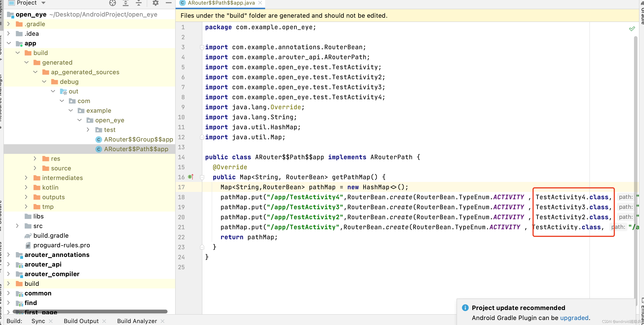
Task: Close the Sync build tab
Action: [51, 321]
